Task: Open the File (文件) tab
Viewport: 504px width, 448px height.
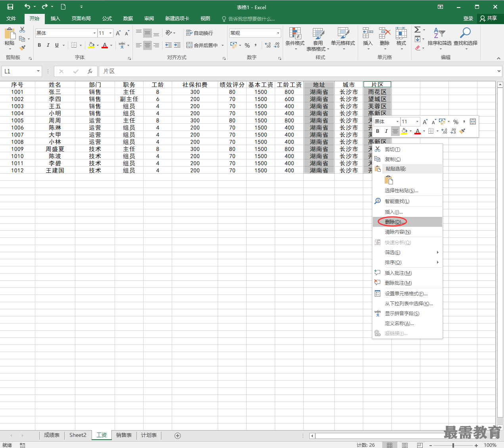Action: coord(11,19)
